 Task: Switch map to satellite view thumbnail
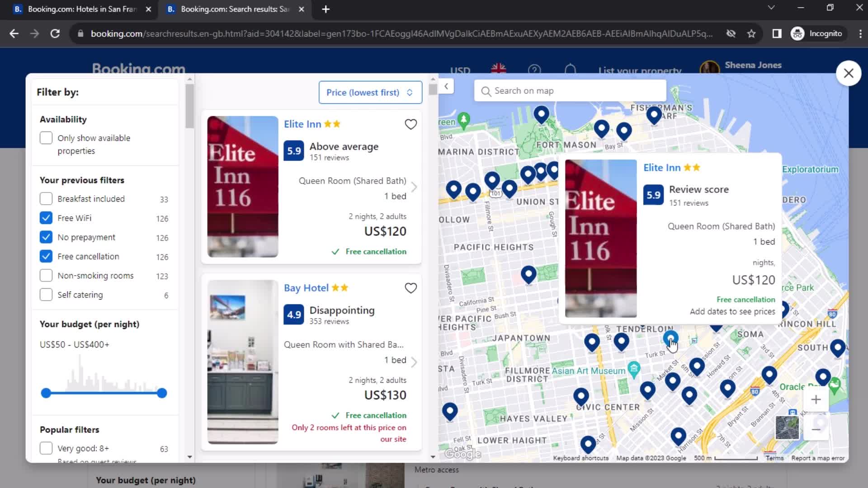(x=787, y=428)
